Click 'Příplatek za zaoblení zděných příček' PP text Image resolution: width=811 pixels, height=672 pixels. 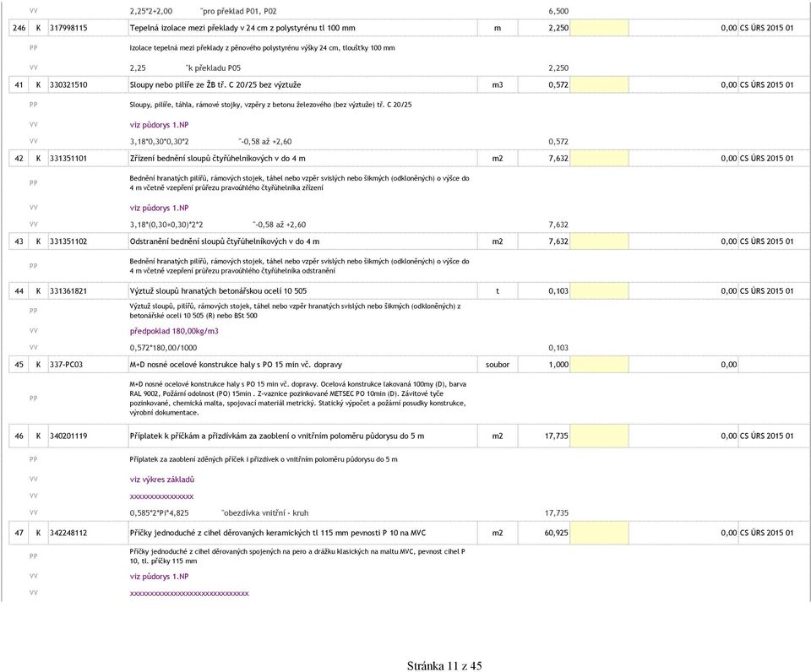click(x=264, y=459)
